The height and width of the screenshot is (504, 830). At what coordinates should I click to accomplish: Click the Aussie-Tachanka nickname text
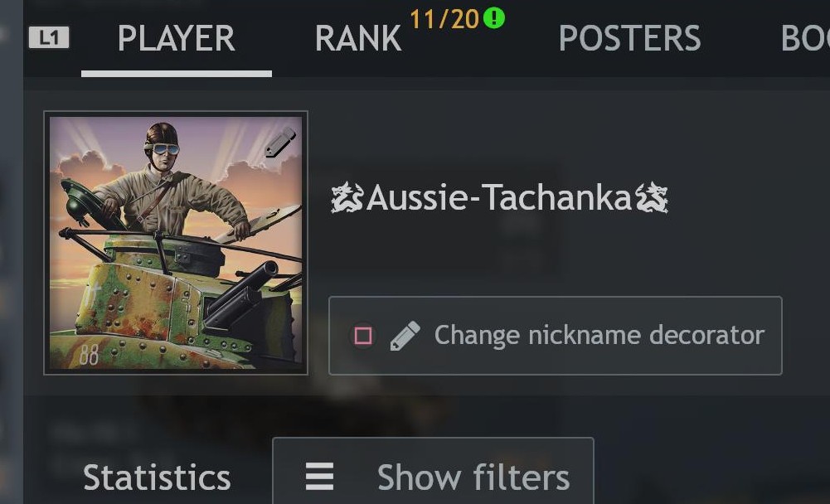[499, 197]
